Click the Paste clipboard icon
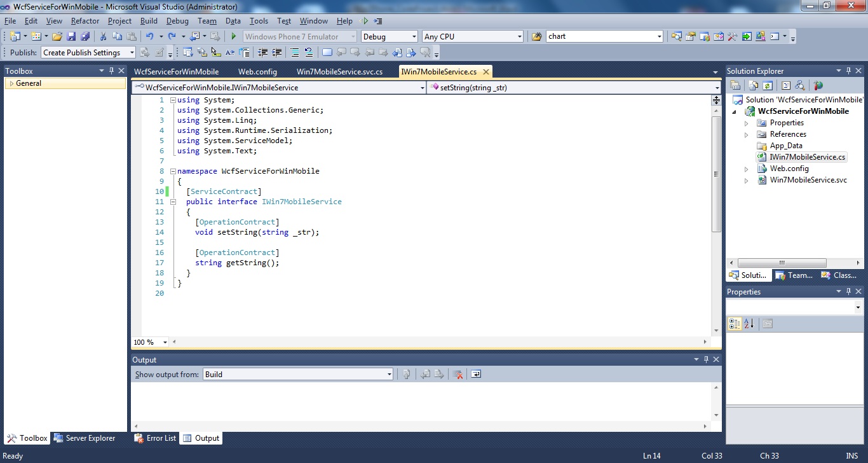 coord(132,36)
